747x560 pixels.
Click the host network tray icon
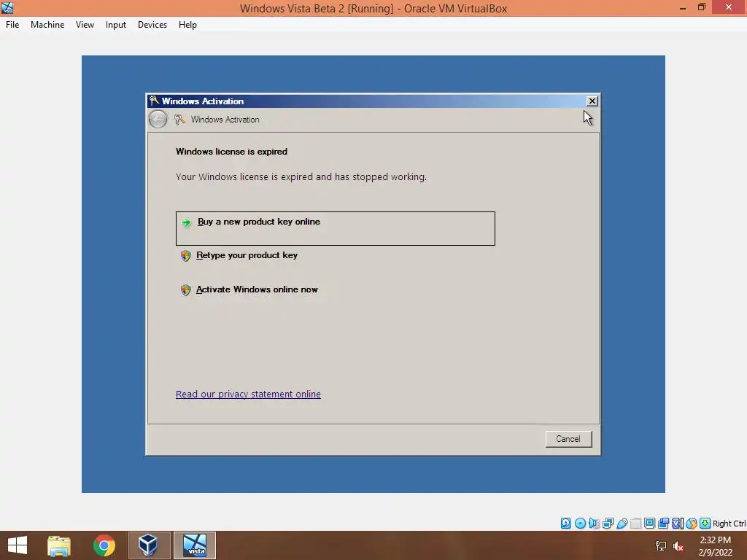[661, 546]
